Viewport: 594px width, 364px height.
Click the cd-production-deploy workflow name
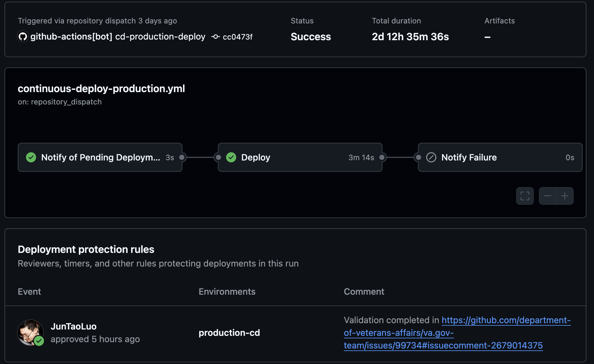coord(161,36)
